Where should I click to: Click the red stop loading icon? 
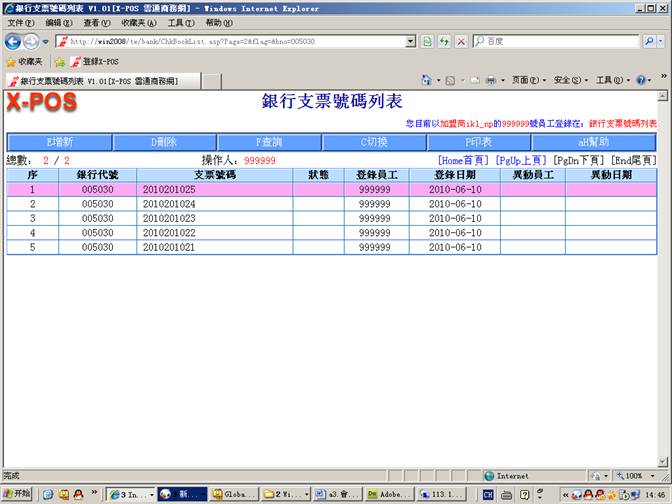click(460, 41)
